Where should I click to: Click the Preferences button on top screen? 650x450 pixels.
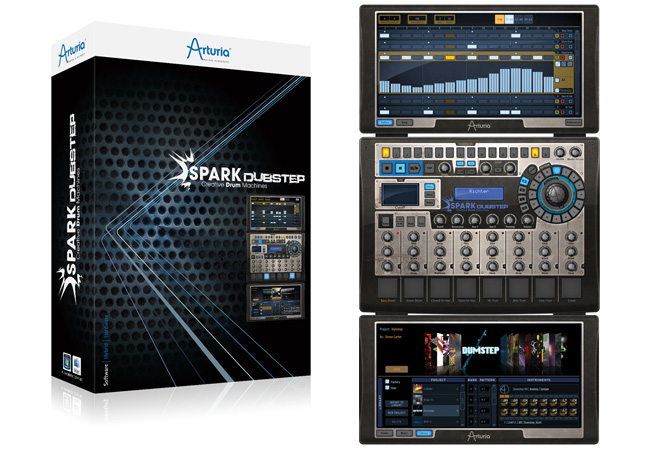573,122
